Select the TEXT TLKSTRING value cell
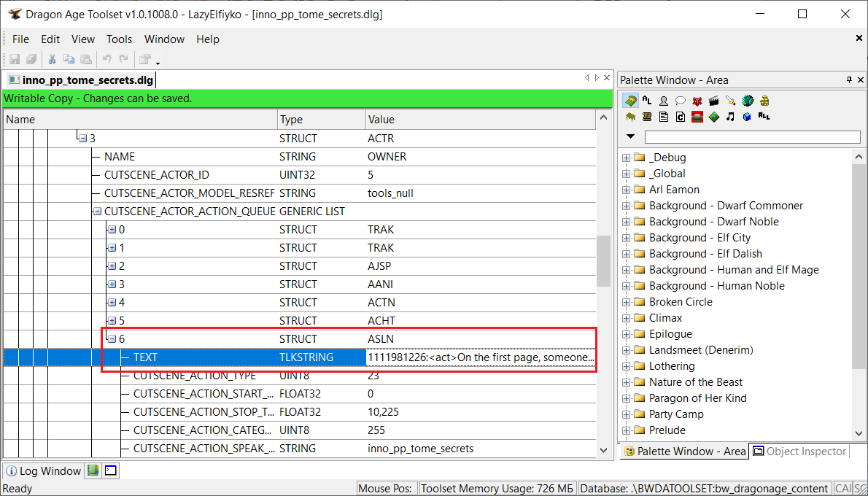This screenshot has width=868, height=496. click(481, 357)
